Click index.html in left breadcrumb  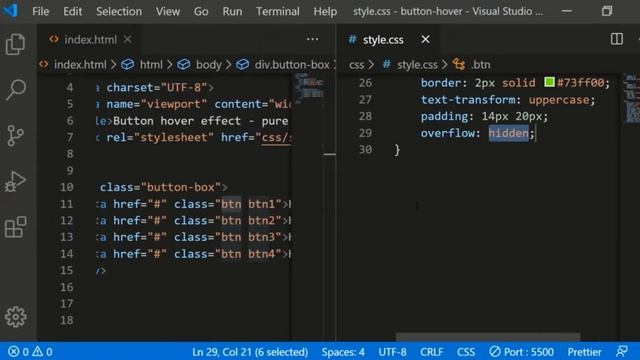click(x=80, y=64)
